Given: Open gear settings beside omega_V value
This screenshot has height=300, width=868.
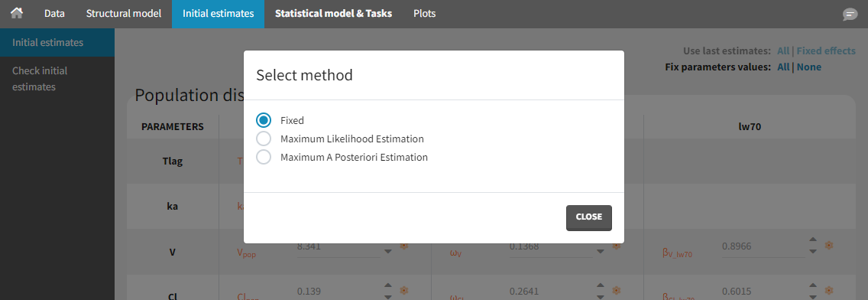Looking at the screenshot, I should 616,245.
